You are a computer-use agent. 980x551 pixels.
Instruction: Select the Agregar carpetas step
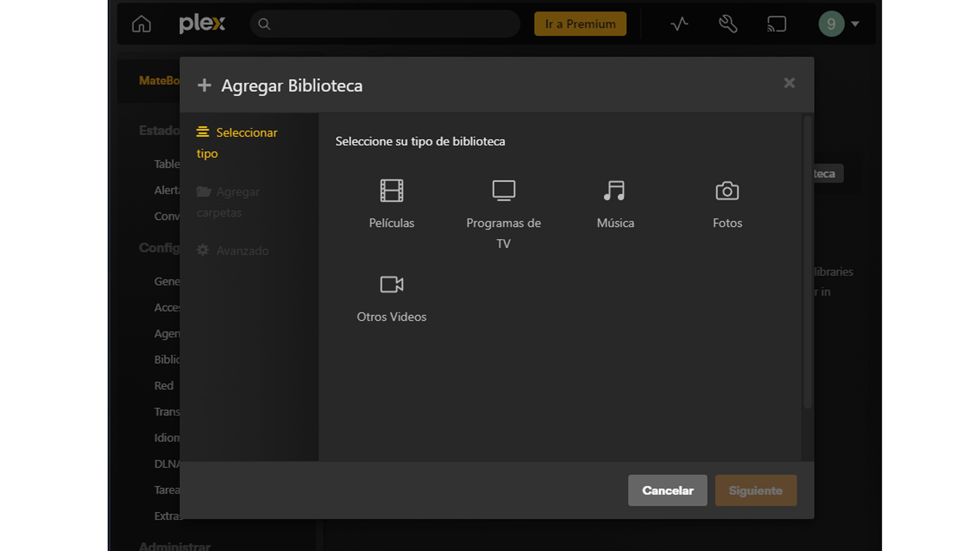[x=228, y=202]
